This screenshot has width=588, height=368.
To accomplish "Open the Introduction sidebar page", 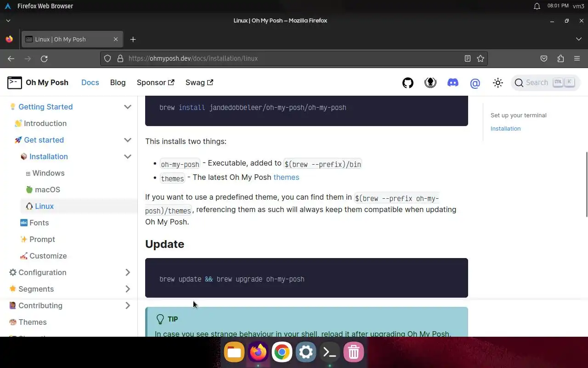I will tap(45, 123).
